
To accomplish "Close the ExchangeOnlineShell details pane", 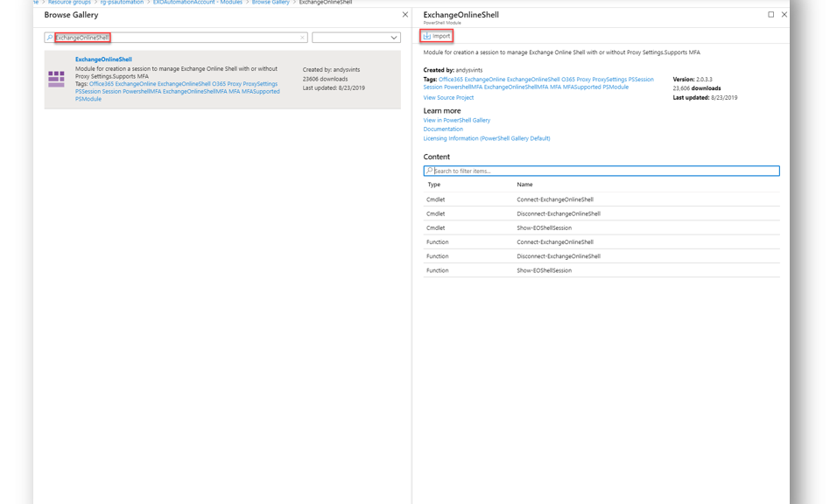I will 784,14.
